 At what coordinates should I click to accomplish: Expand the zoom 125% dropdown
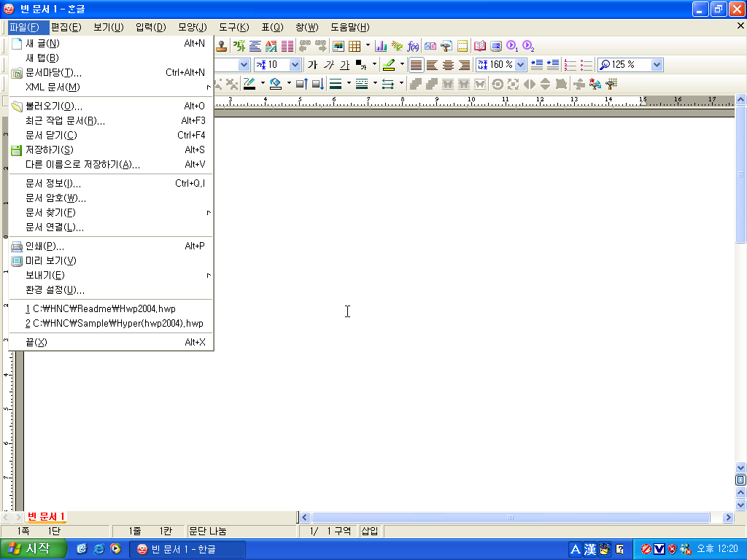657,64
